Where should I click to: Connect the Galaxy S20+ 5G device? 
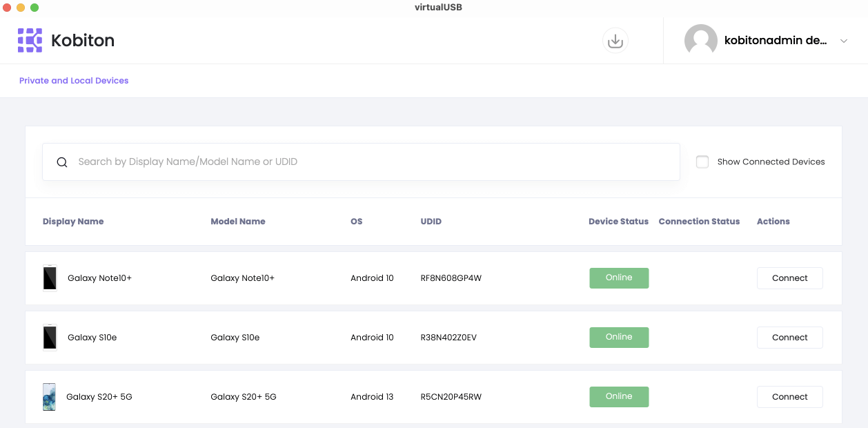pyautogui.click(x=790, y=397)
